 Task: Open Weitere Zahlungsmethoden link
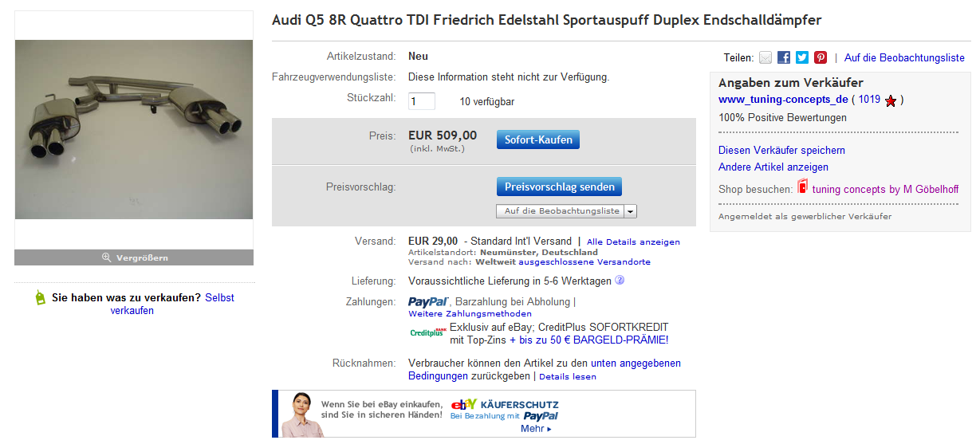click(x=458, y=314)
